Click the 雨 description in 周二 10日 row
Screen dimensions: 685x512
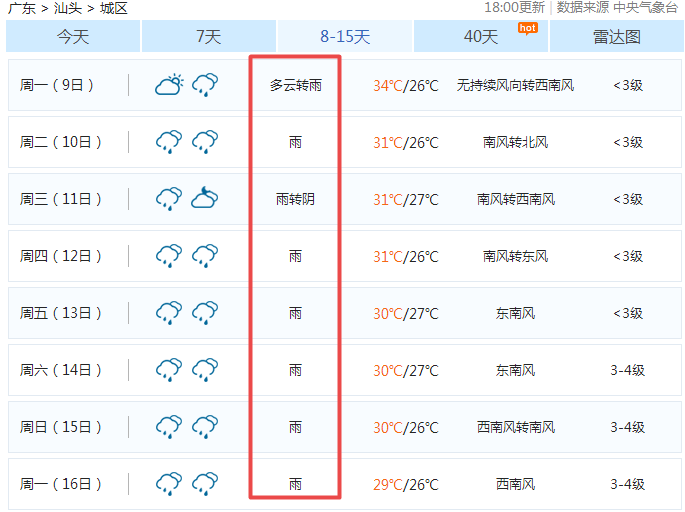295,142
